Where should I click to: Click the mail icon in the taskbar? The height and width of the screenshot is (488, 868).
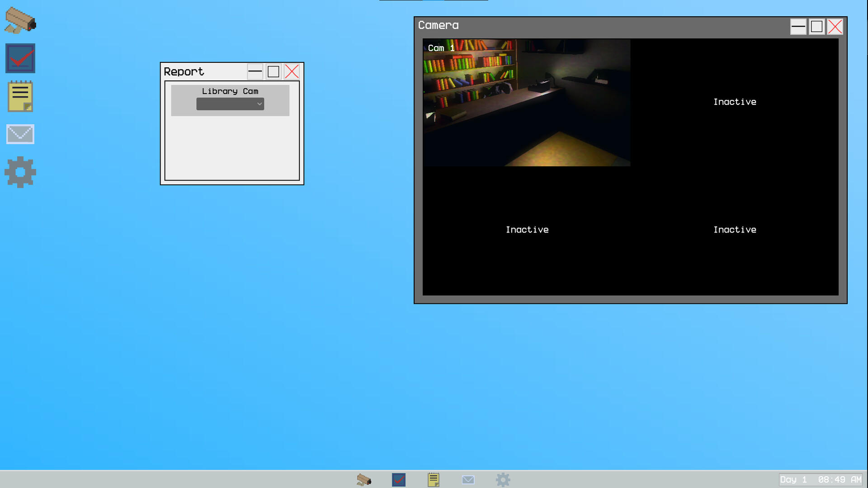(x=468, y=479)
